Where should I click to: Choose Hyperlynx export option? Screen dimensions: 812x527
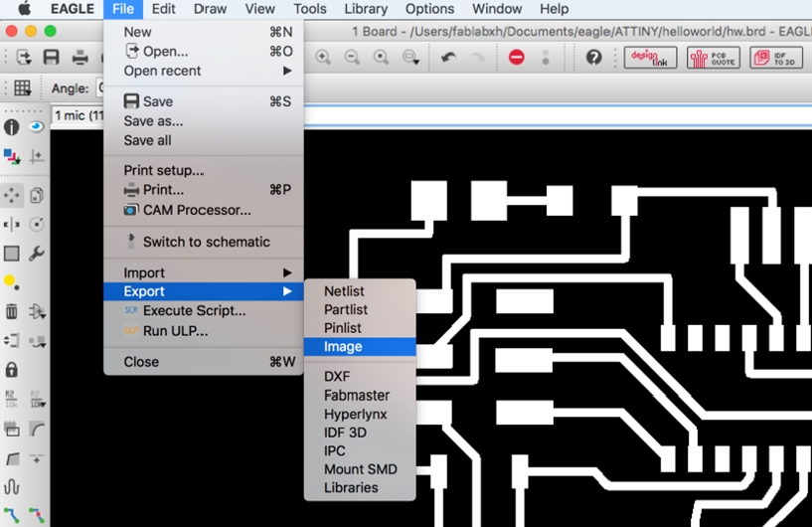[x=360, y=414]
